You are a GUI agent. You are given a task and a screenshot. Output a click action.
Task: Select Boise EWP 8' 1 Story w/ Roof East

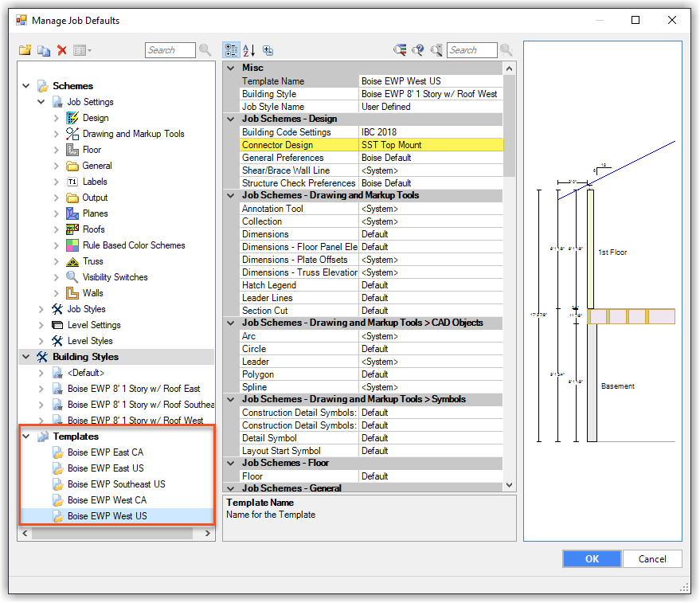(x=134, y=389)
